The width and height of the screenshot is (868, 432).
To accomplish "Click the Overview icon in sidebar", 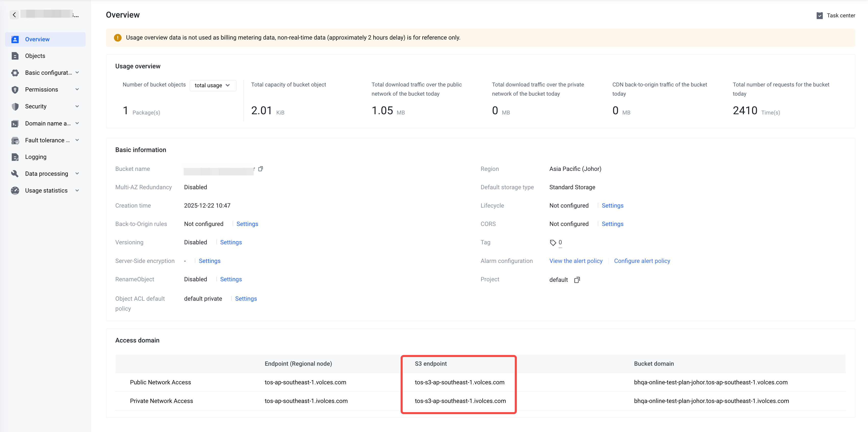I will 15,39.
